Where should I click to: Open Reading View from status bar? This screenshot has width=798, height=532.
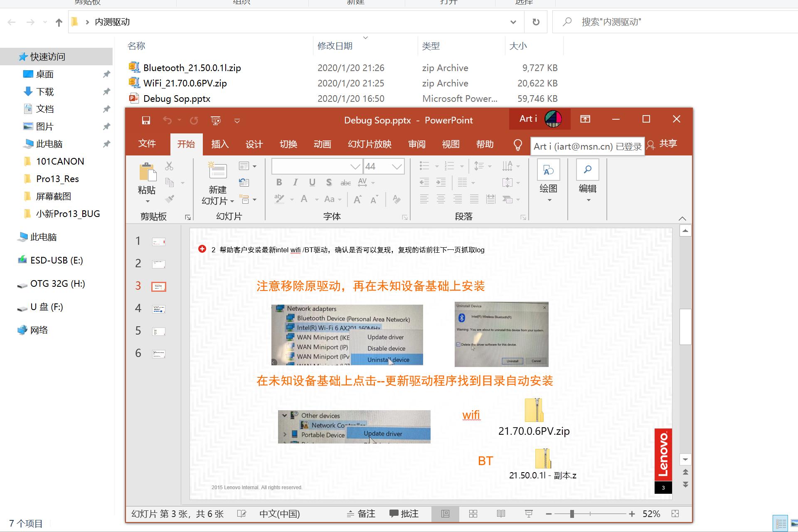coord(501,514)
